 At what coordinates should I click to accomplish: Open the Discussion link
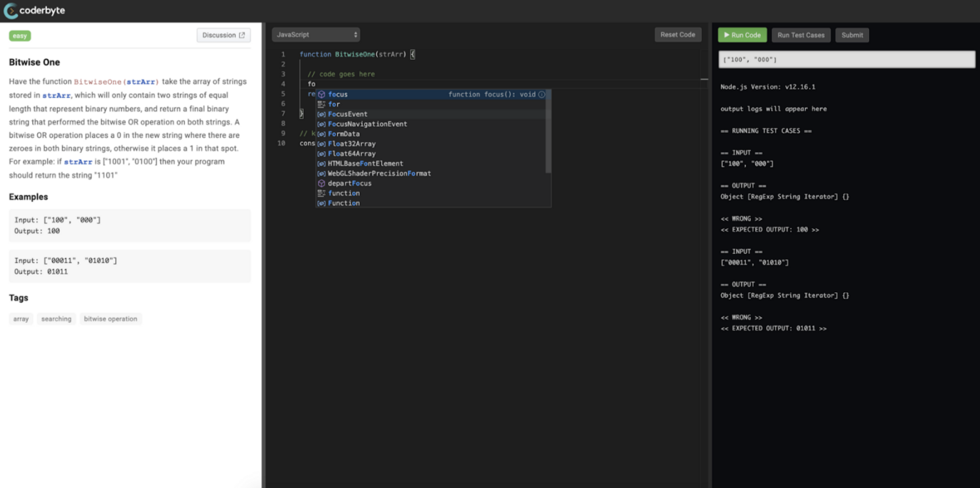tap(223, 35)
